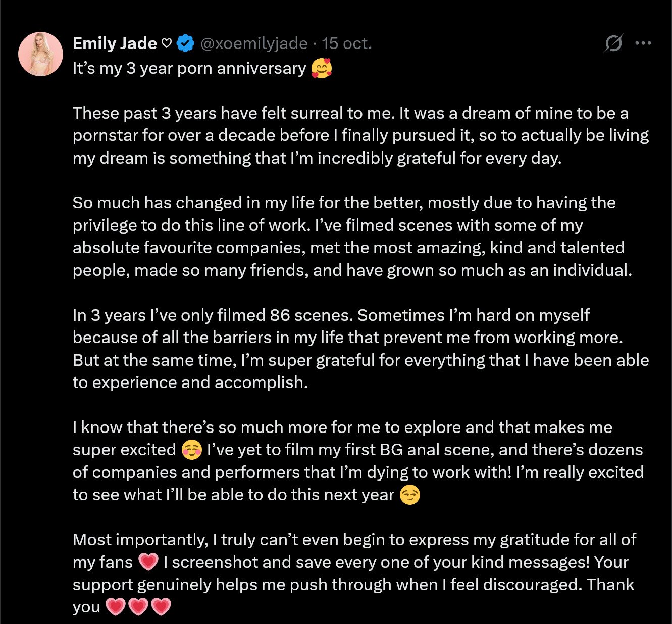
Task: Click the pink heart after "my fans"
Action: 148,562
